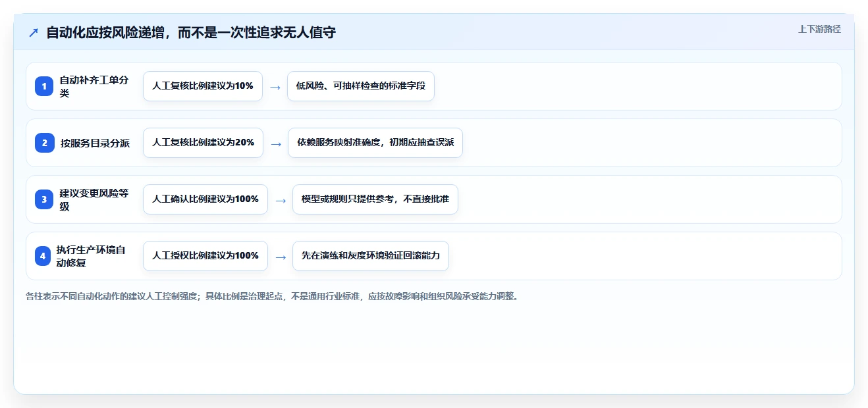Click the step 1 number badge
This screenshot has width=868, height=408.
tap(44, 86)
